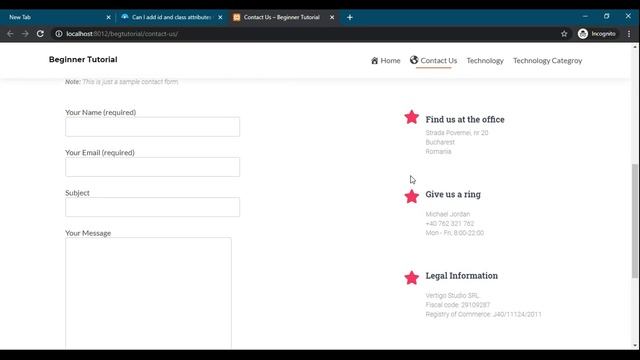The image size is (640, 360).
Task: Click the 'Michael Jordan' contact name
Action: pyautogui.click(x=448, y=214)
